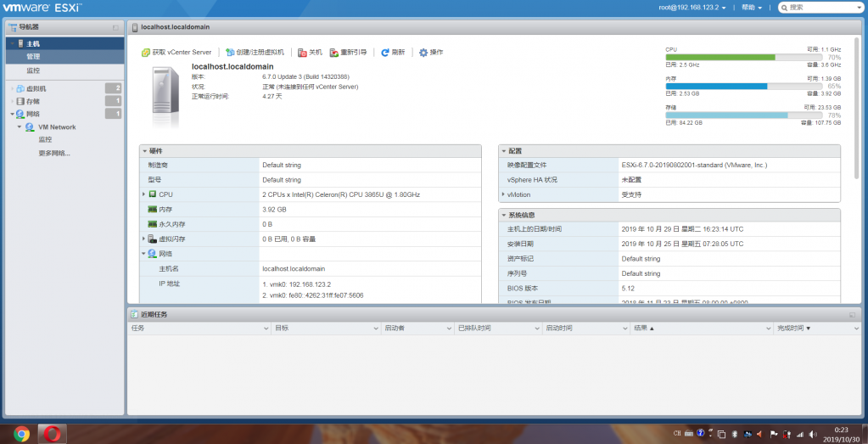Click the 更多网络... link
Viewport: 868px width, 444px height.
pyautogui.click(x=54, y=154)
